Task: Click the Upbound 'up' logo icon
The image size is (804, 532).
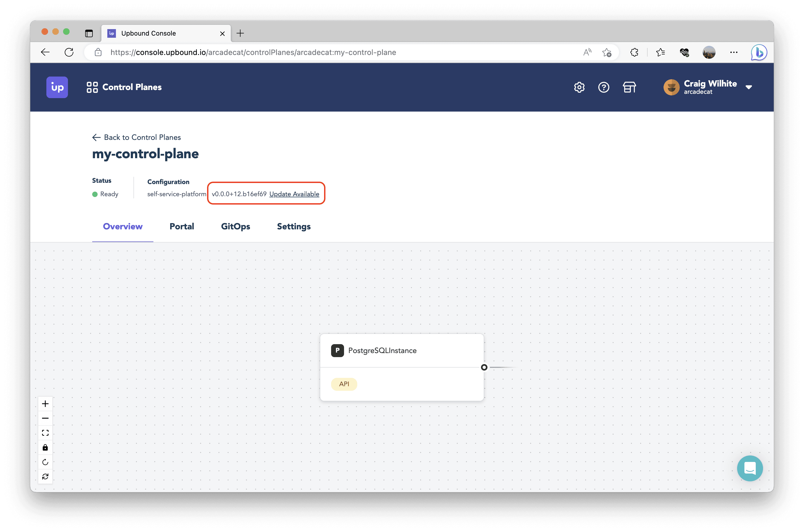Action: [x=57, y=87]
